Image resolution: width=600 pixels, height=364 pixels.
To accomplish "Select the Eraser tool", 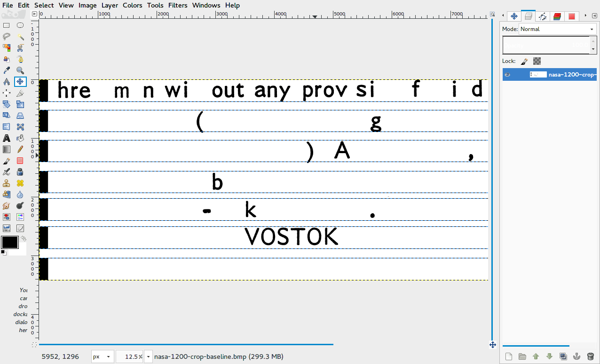I will pyautogui.click(x=20, y=161).
